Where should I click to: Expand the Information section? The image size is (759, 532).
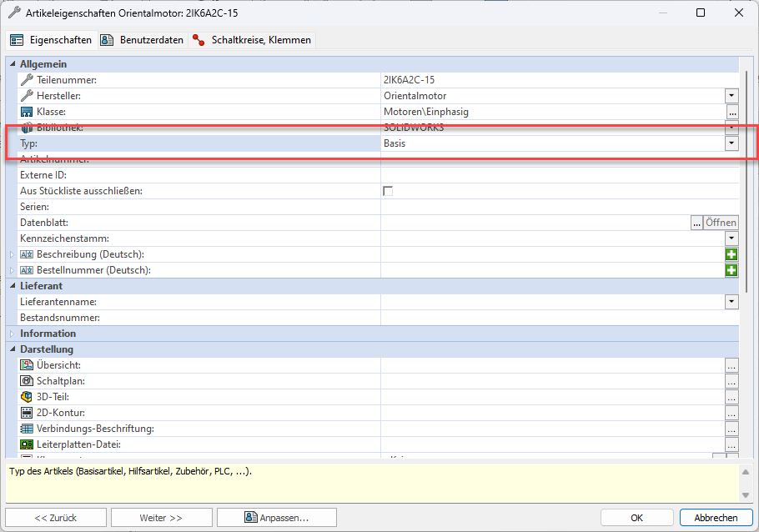(12, 334)
